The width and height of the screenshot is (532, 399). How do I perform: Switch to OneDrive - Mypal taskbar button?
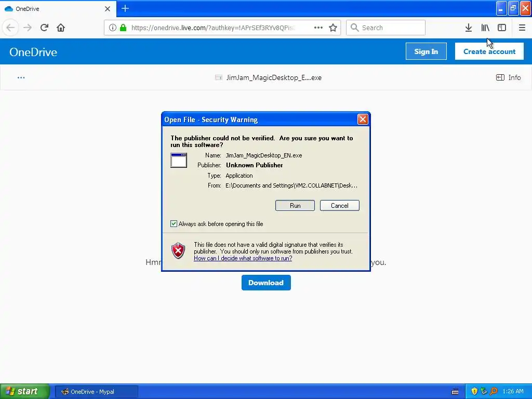pyautogui.click(x=96, y=392)
